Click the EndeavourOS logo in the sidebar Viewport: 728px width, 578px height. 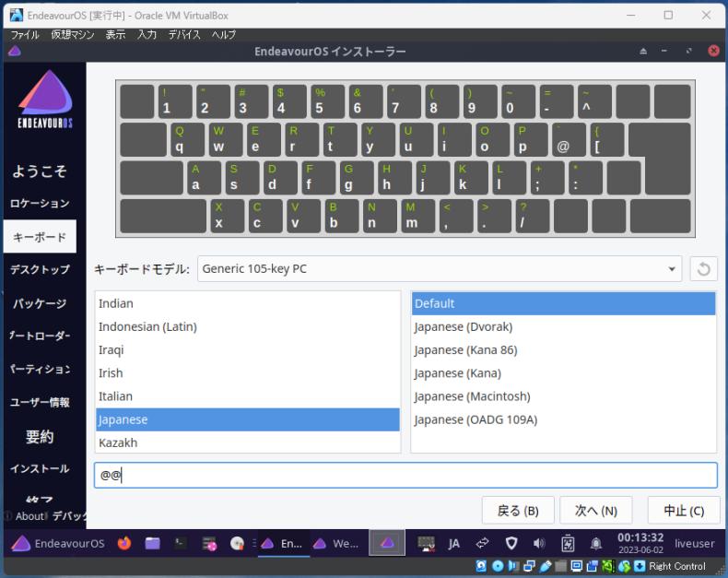(x=45, y=99)
